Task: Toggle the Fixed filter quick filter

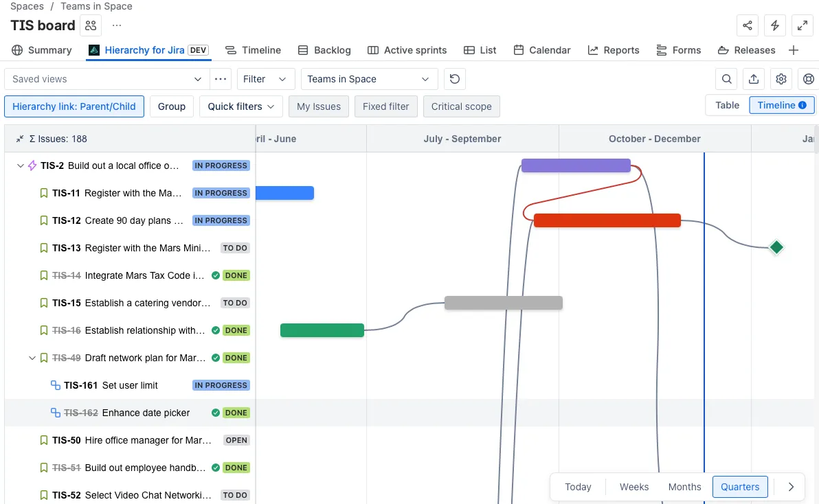Action: pos(385,106)
